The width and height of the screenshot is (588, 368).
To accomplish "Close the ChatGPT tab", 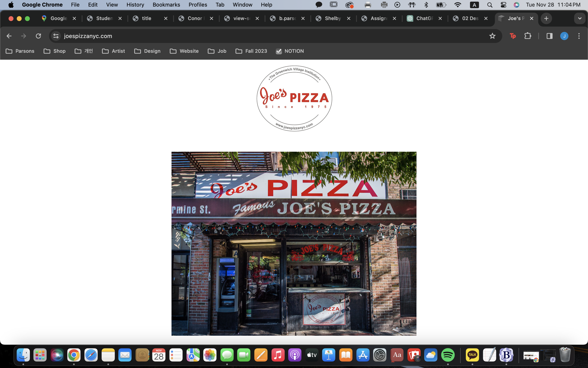I will 440,18.
